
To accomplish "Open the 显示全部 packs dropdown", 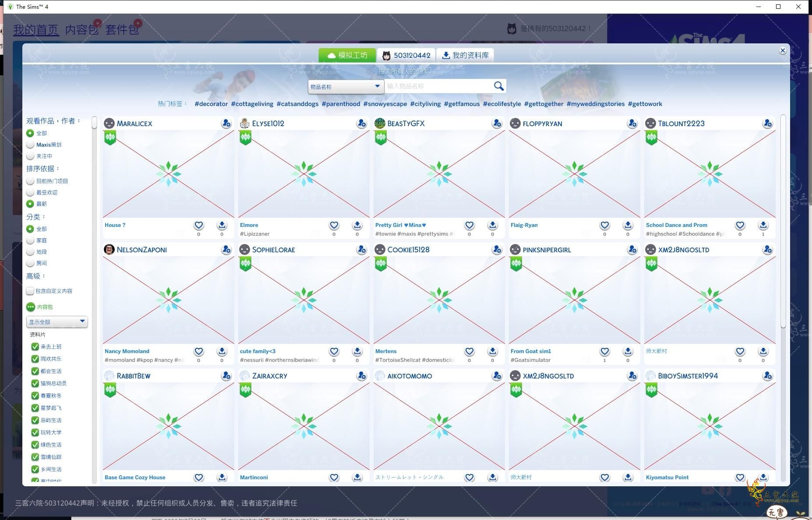I will (x=57, y=322).
